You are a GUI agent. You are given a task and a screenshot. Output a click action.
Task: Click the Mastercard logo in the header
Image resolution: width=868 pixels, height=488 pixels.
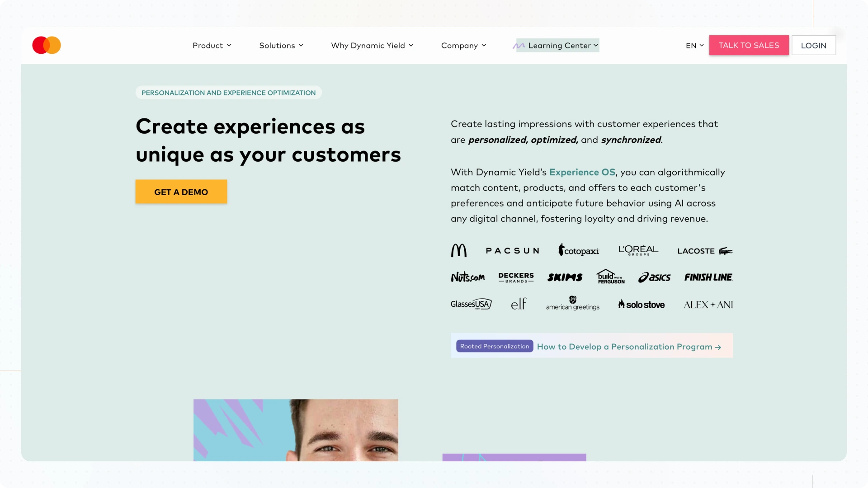pyautogui.click(x=47, y=45)
